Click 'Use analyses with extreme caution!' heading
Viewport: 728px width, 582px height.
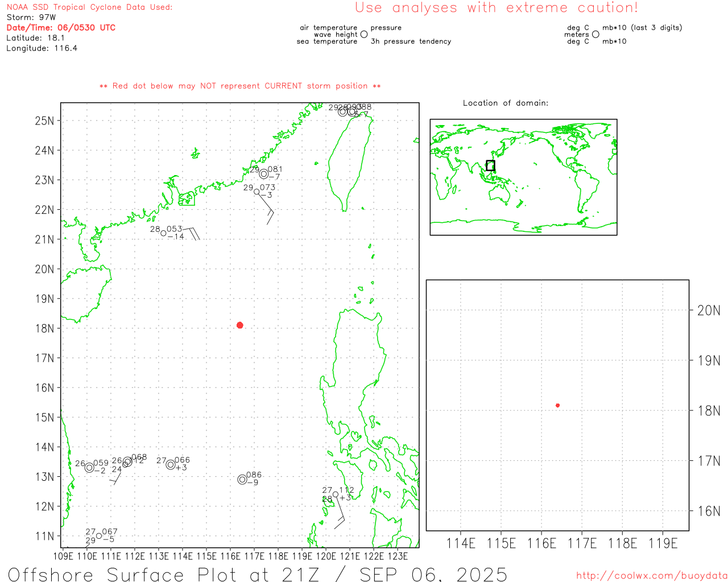(497, 8)
